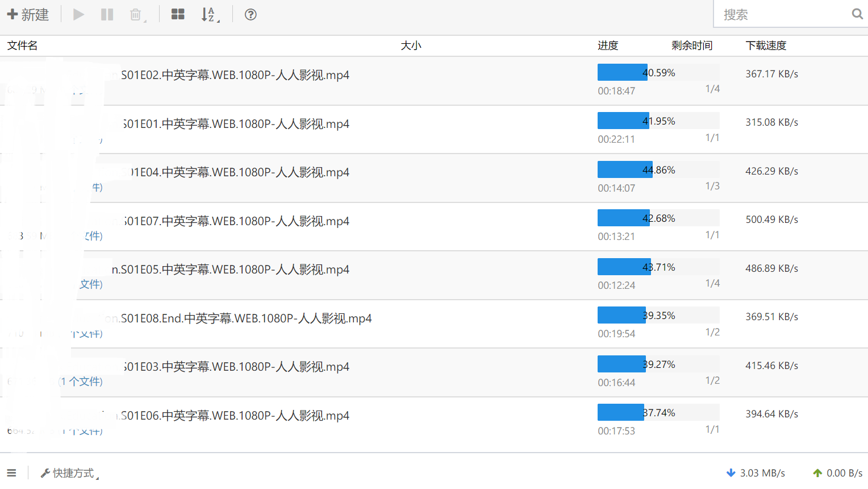Sort by 进度 column header
This screenshot has width=868, height=489.
pyautogui.click(x=608, y=45)
